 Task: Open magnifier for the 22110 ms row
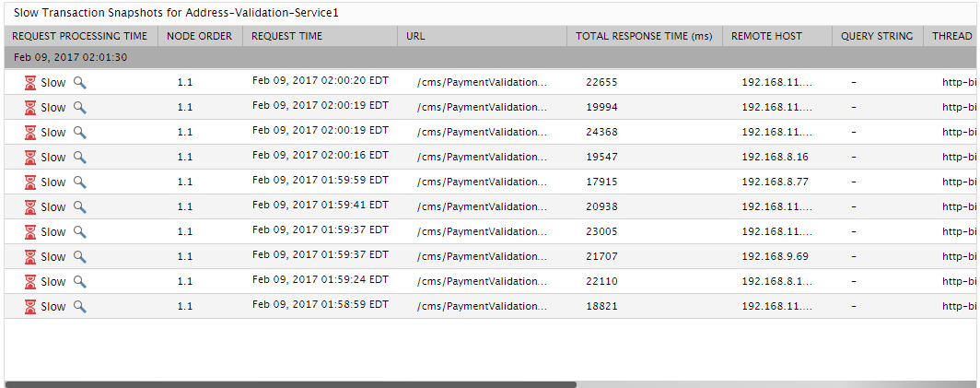[x=79, y=281]
